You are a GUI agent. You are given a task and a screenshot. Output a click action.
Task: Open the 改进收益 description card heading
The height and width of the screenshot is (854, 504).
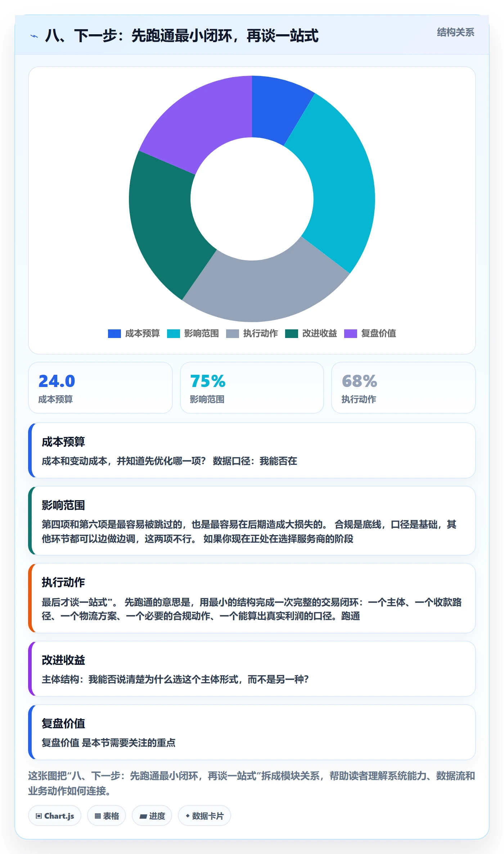[x=63, y=660]
